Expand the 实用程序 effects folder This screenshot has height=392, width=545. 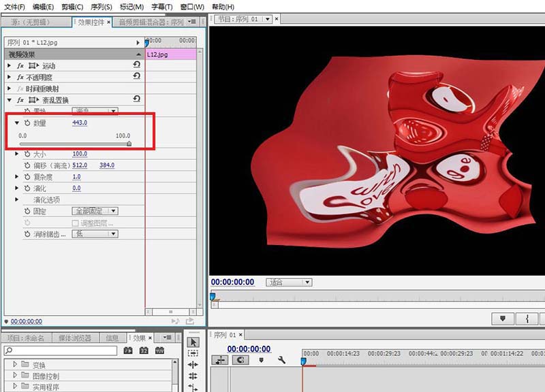click(14, 386)
